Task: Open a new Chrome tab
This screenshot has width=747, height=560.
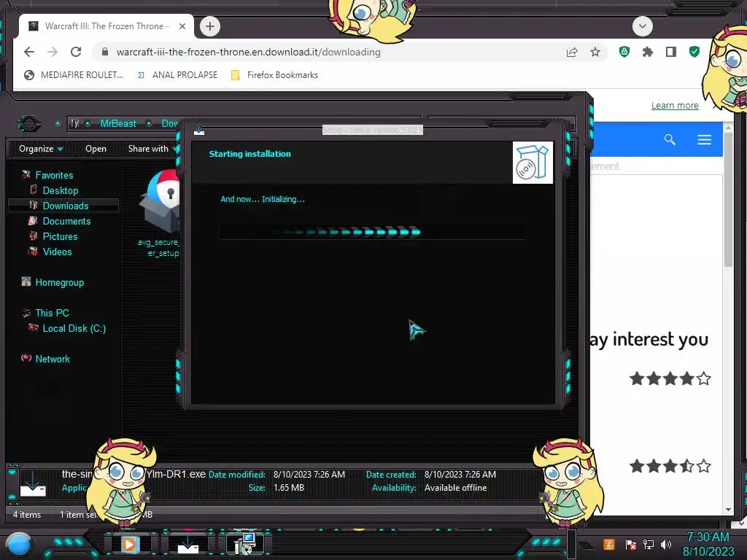Action: tap(210, 26)
